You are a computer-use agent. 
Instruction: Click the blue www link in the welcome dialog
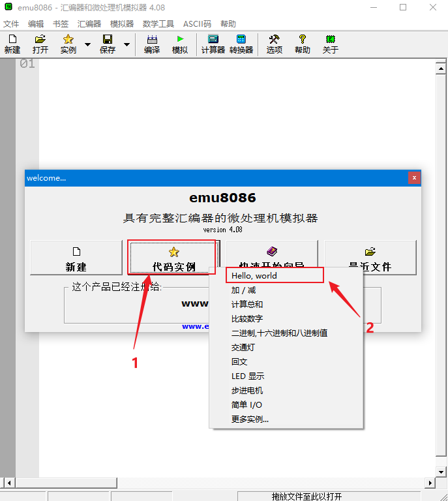coord(195,326)
